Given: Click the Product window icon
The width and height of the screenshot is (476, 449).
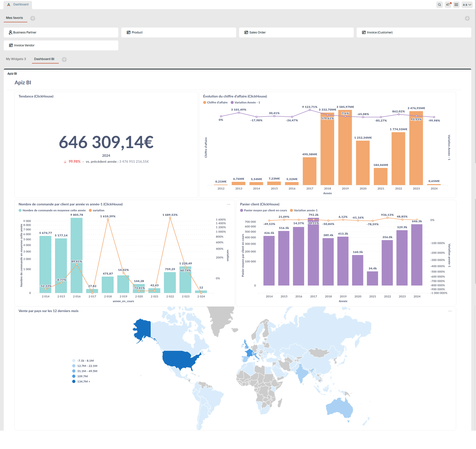Looking at the screenshot, I should tap(128, 32).
